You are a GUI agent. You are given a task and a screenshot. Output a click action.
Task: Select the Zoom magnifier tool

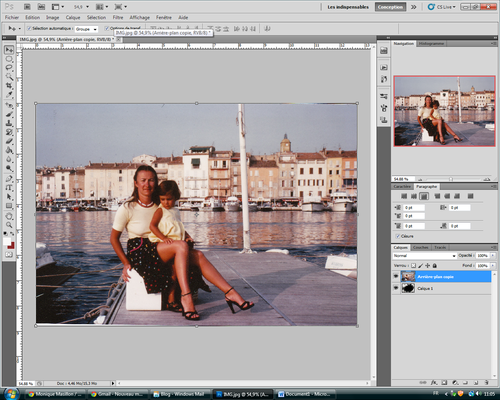[x=9, y=225]
